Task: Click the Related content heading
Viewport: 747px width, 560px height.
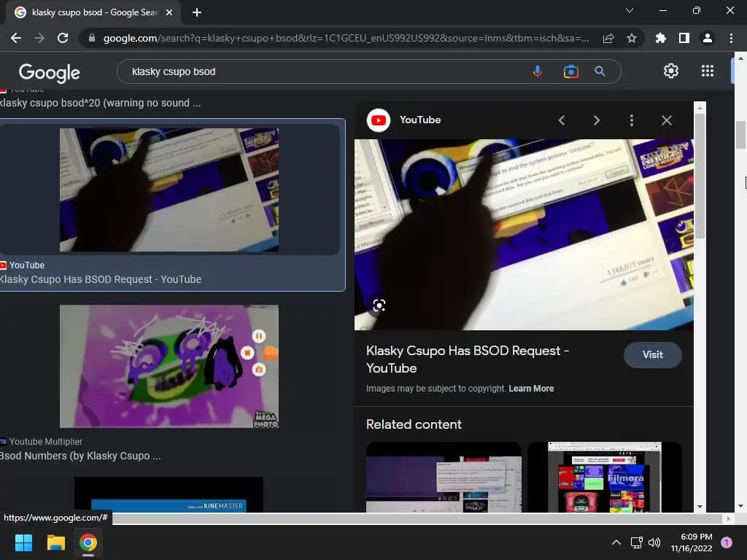Action: tap(414, 425)
